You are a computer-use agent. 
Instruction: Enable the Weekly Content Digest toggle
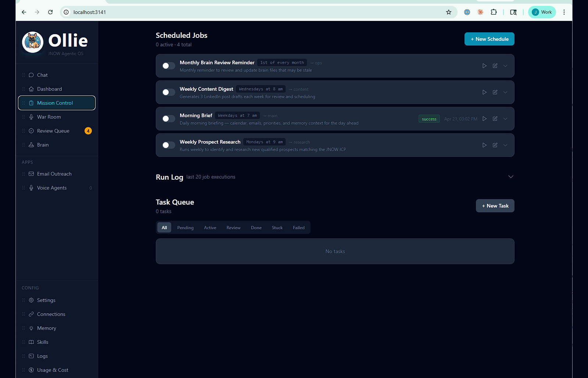click(x=169, y=92)
